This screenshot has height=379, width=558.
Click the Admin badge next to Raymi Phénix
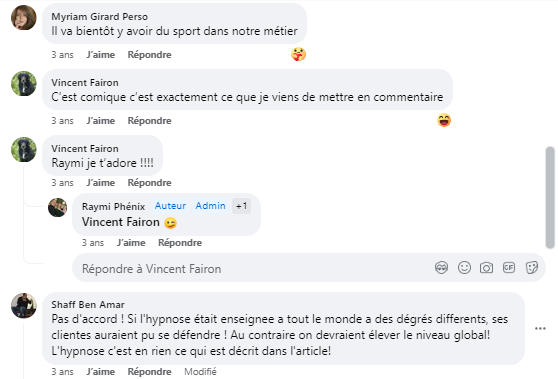point(210,206)
